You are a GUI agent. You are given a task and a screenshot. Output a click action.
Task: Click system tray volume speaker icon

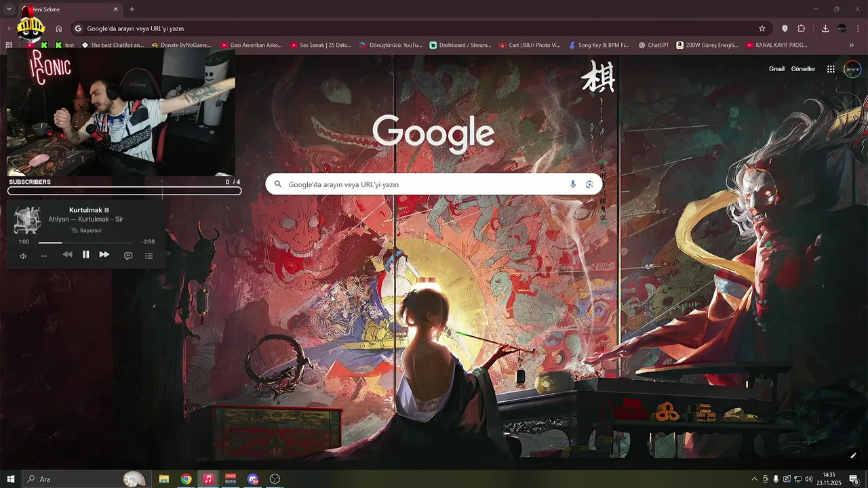pos(808,479)
